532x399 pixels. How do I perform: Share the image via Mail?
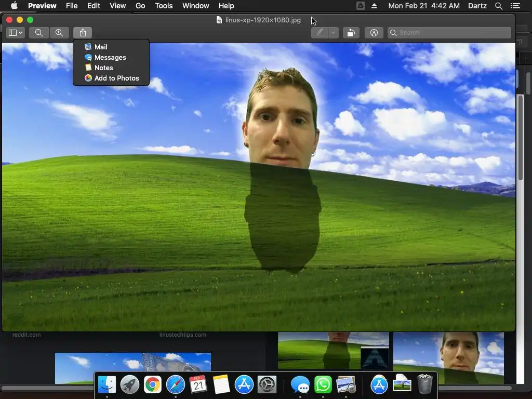111,47
